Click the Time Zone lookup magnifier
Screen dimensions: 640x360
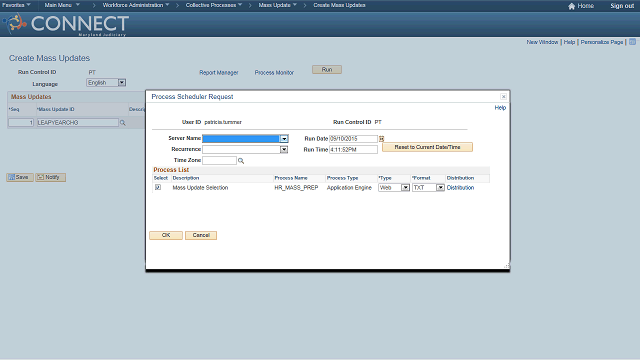pyautogui.click(x=241, y=161)
